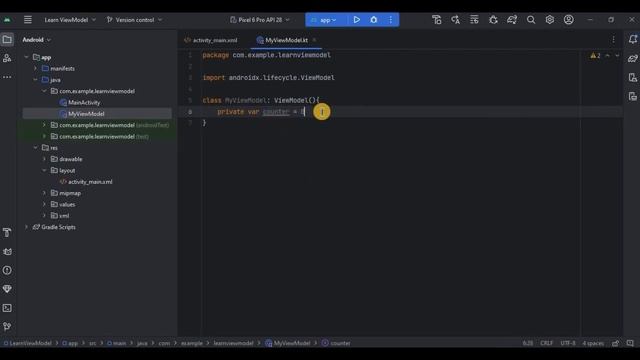
Task: Sync project with Gradle files
Action: pos(512,20)
